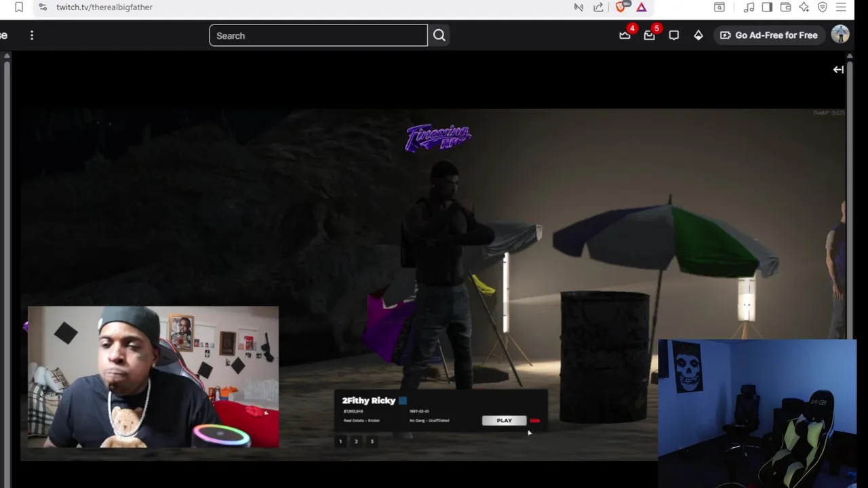868x488 pixels.
Task: Click the 2Fithy Ricky character name
Action: (369, 401)
